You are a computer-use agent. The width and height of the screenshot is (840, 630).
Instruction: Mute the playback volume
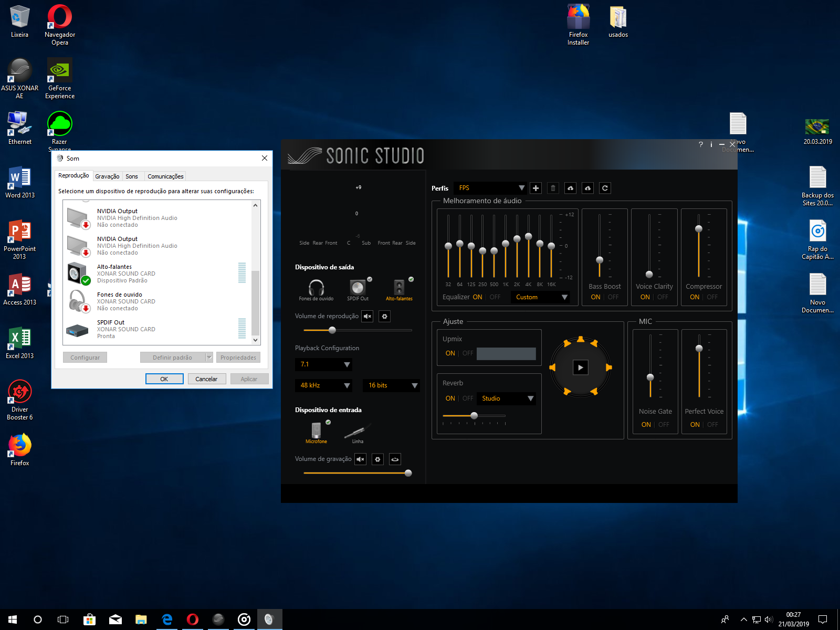pos(367,316)
